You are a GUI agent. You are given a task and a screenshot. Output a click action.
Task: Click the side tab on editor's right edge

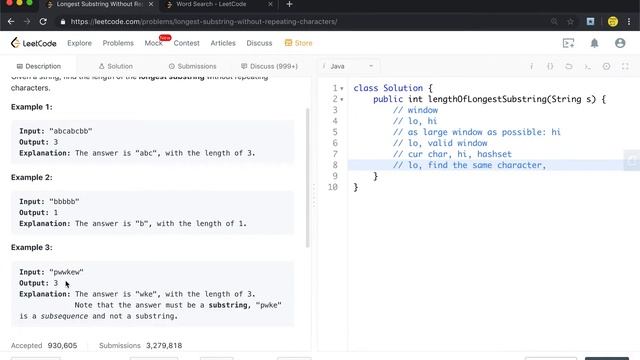point(632,160)
